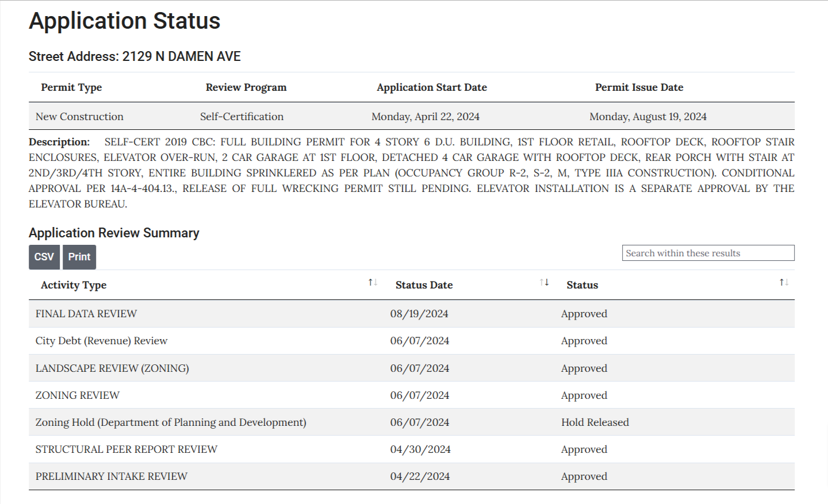Click the Application Start Date header
The height and width of the screenshot is (504, 828).
coord(432,87)
